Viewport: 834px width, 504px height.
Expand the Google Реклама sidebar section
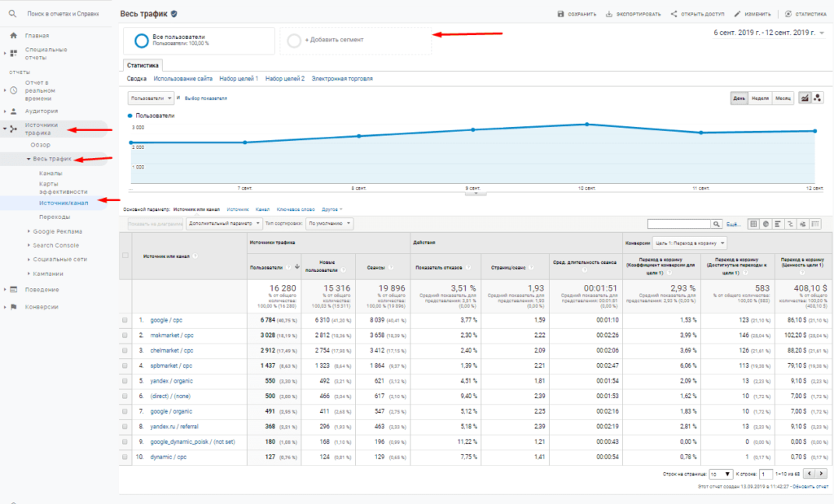pyautogui.click(x=57, y=231)
